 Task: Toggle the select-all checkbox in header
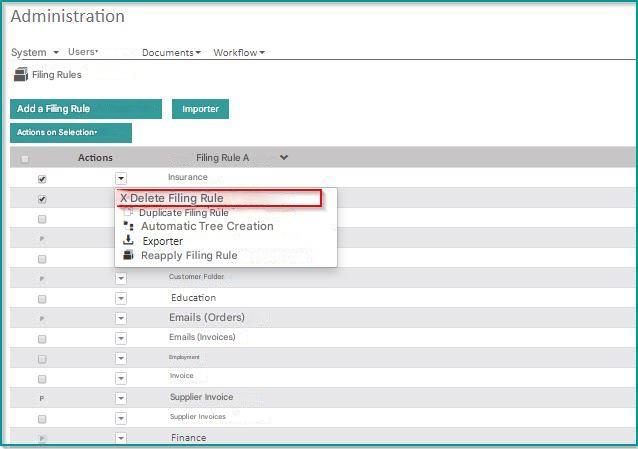pos(25,159)
